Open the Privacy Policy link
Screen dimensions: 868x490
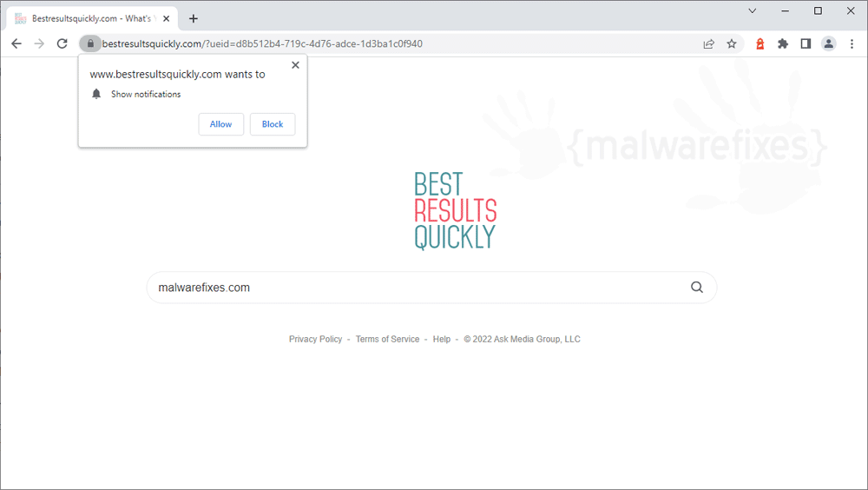(316, 339)
